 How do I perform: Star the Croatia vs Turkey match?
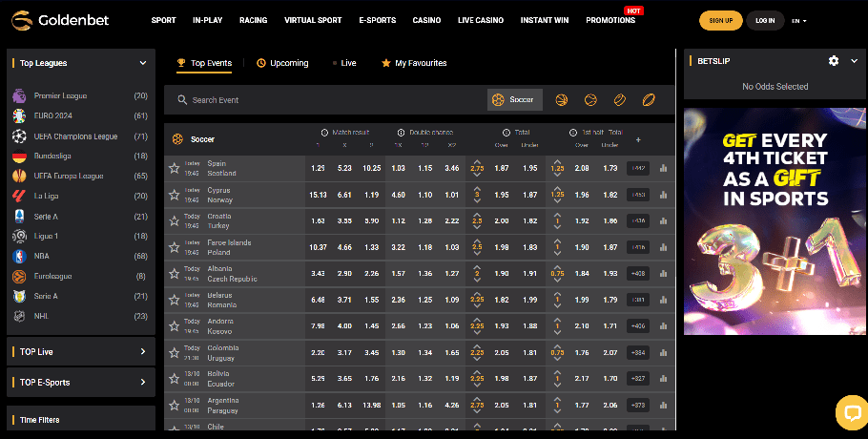point(174,220)
